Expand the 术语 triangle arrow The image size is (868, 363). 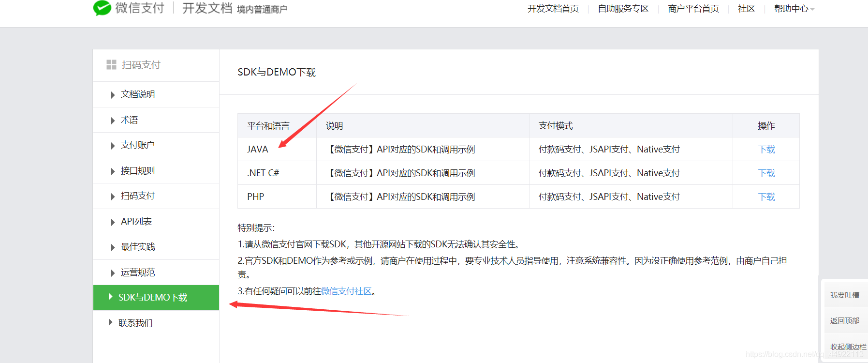click(x=113, y=121)
